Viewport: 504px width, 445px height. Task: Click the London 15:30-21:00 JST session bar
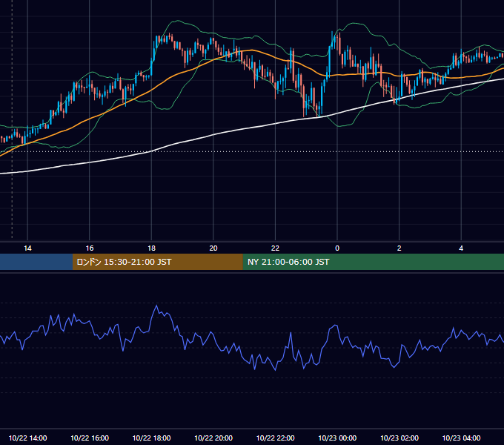(x=157, y=262)
